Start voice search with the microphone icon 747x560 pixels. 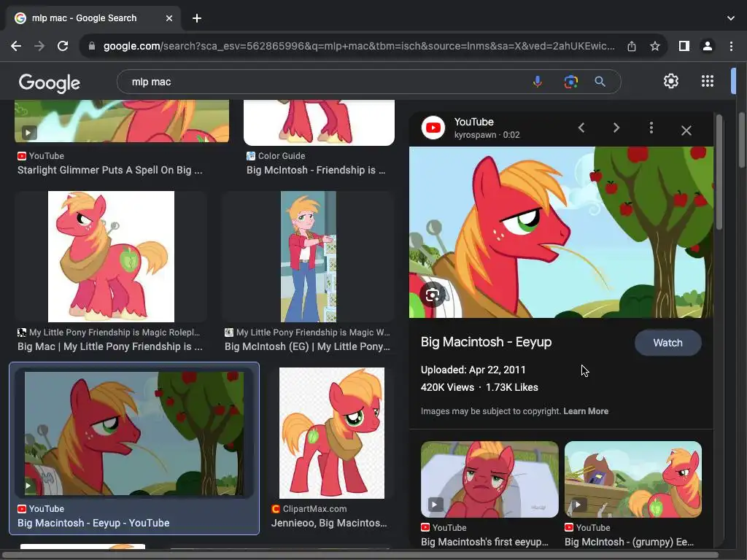point(538,82)
